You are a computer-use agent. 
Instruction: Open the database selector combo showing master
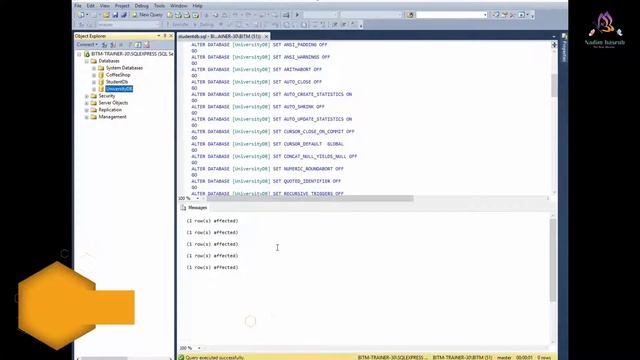[129, 25]
